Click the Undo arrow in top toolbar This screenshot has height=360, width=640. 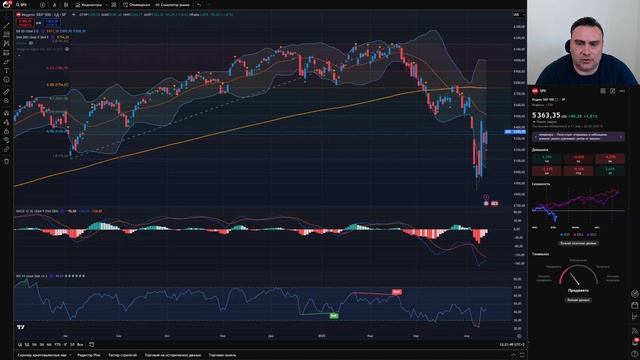(x=199, y=5)
